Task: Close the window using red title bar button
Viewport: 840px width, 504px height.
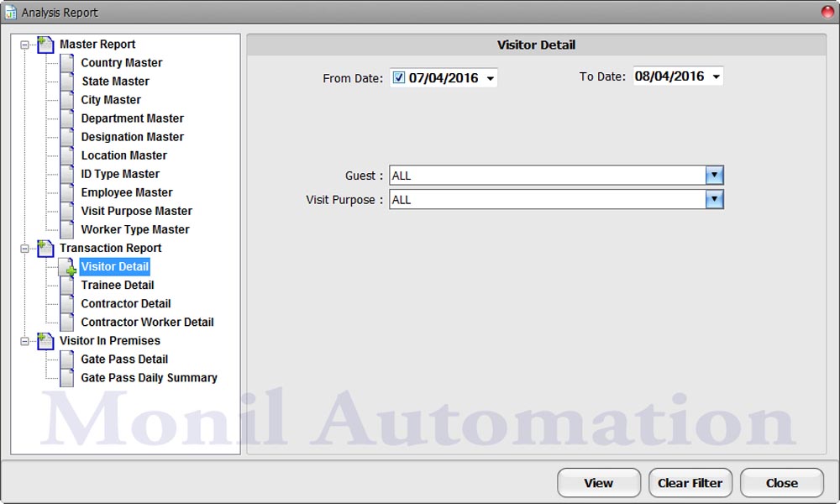Action: pos(828,11)
